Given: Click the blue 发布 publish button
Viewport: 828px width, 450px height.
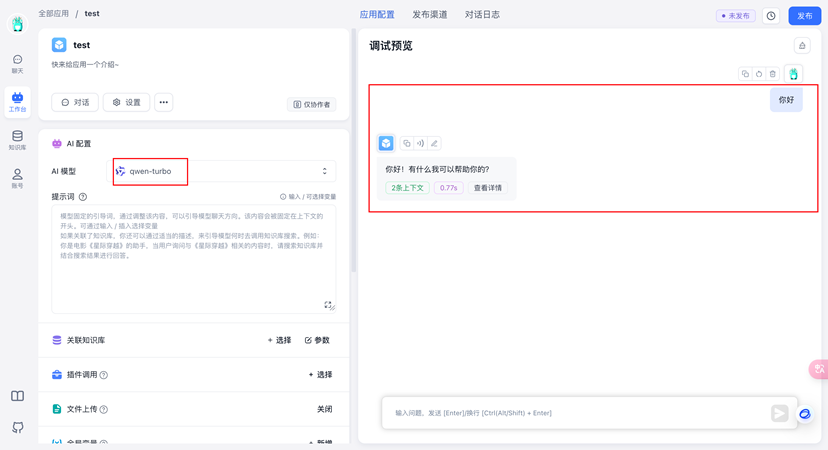Looking at the screenshot, I should [x=804, y=16].
